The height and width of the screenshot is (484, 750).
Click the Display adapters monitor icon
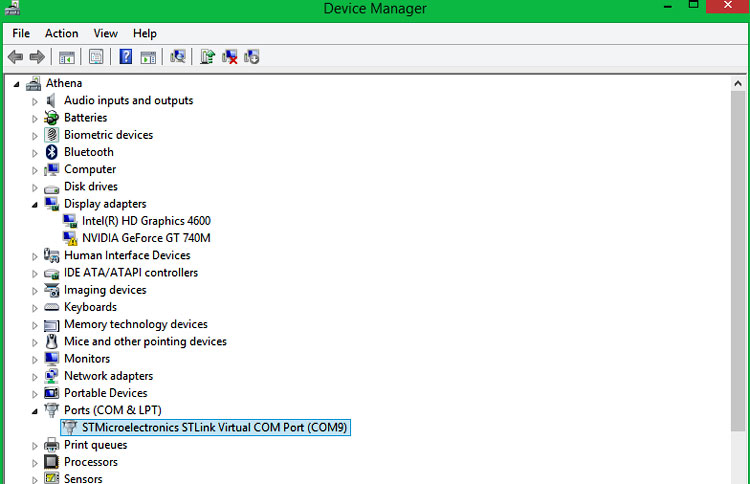pyautogui.click(x=51, y=204)
